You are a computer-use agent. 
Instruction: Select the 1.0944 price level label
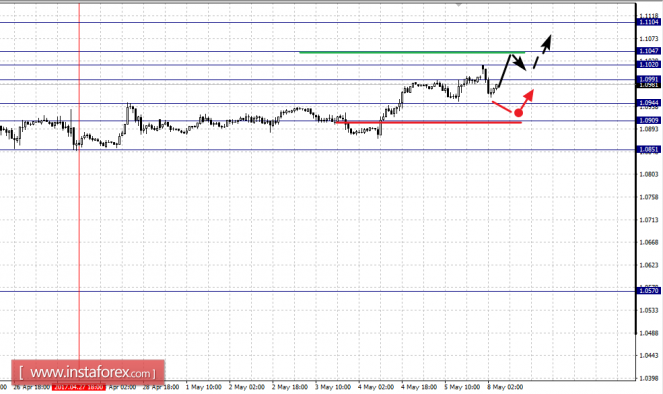coord(648,103)
